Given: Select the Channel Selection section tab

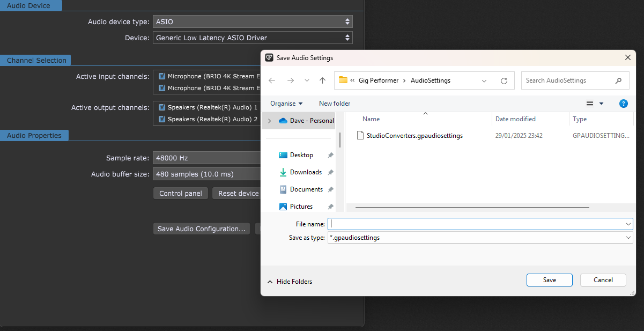Looking at the screenshot, I should click(36, 61).
